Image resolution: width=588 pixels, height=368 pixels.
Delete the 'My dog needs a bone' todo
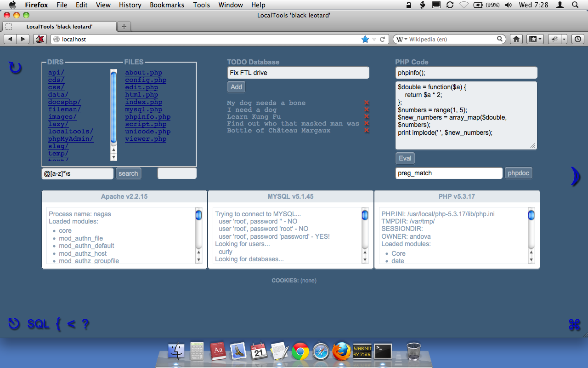point(366,103)
